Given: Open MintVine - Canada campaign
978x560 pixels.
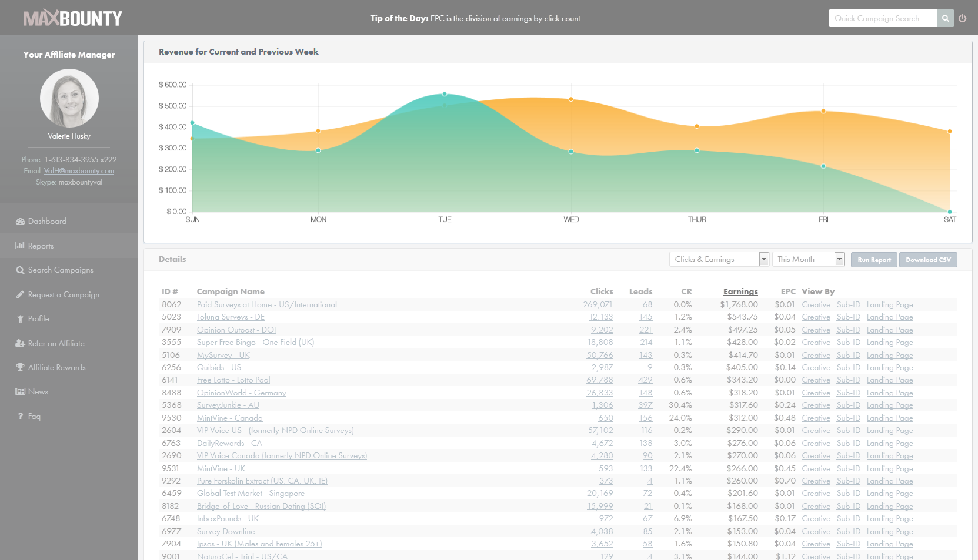Looking at the screenshot, I should [230, 418].
